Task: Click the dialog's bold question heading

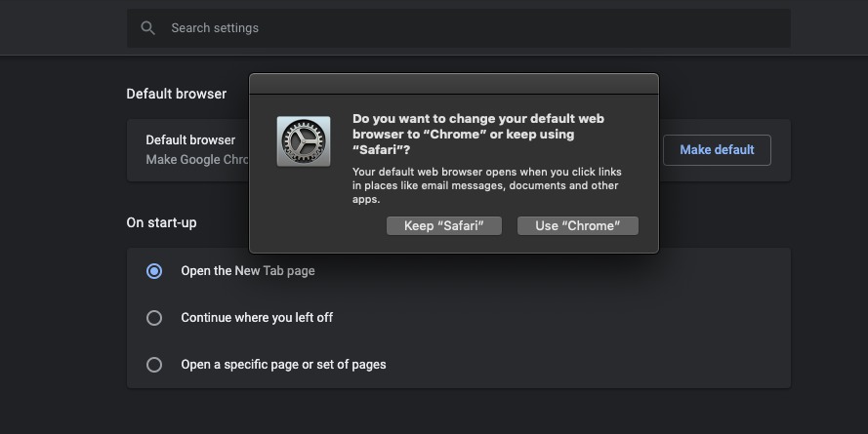Action: point(478,134)
